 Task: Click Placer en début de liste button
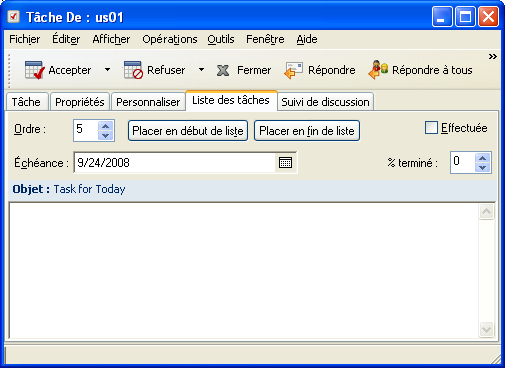coord(188,131)
